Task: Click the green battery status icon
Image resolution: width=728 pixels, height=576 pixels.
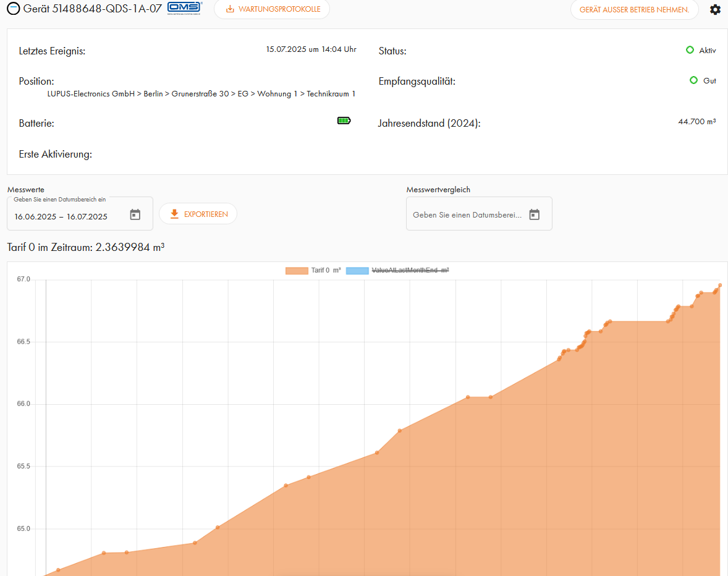Action: (x=344, y=121)
